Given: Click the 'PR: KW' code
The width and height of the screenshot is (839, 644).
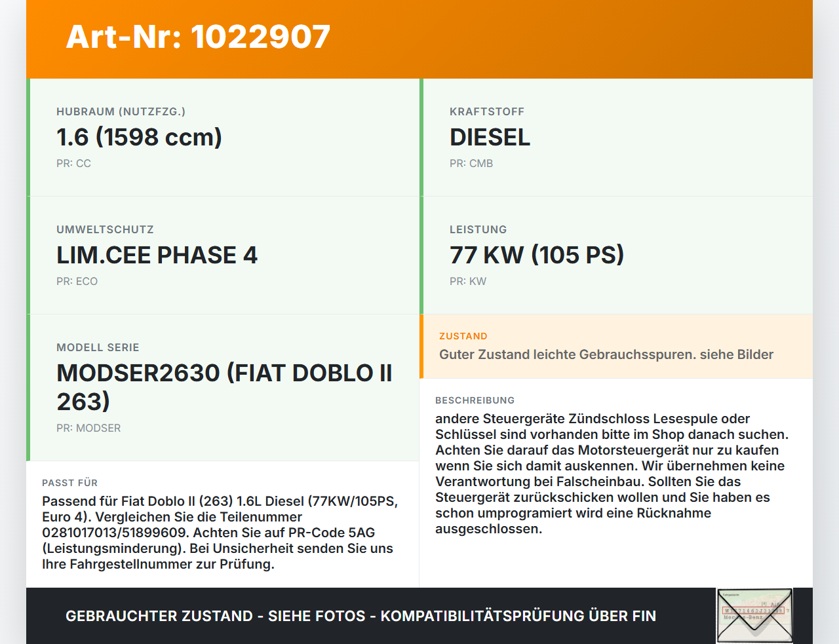Looking at the screenshot, I should 468,281.
